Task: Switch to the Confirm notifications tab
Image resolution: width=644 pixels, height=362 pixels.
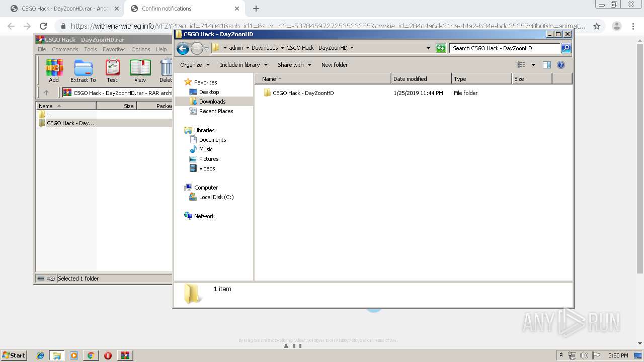Action: pyautogui.click(x=184, y=9)
